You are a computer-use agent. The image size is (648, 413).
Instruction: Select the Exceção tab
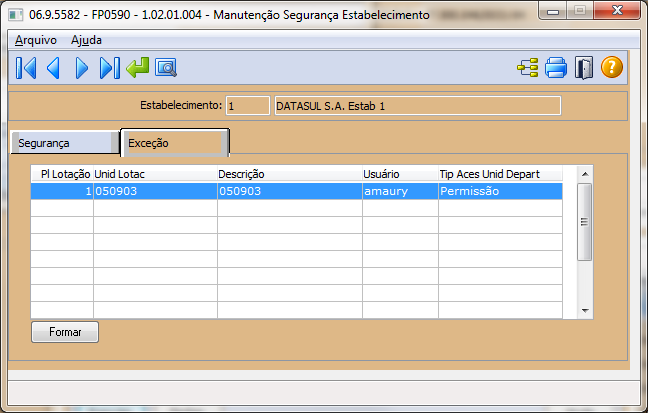click(x=175, y=143)
